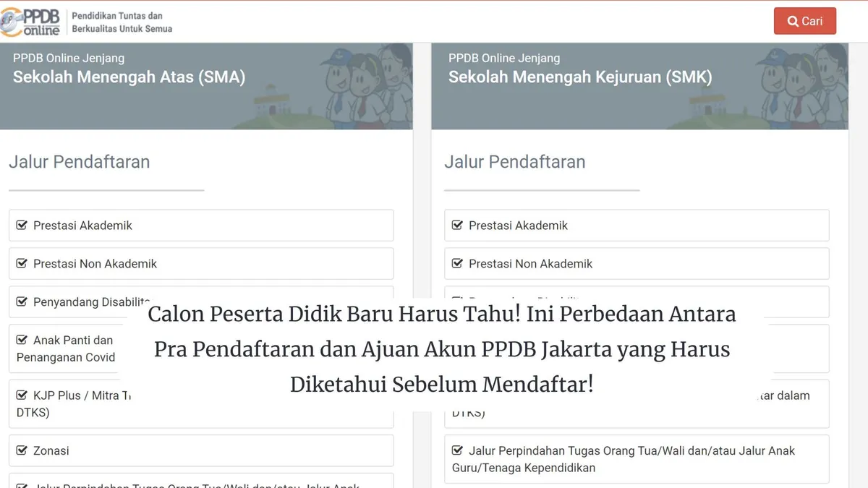The width and height of the screenshot is (868, 488).
Task: Click check icon beside SMA Penyandang Disabilitas
Action: (22, 301)
